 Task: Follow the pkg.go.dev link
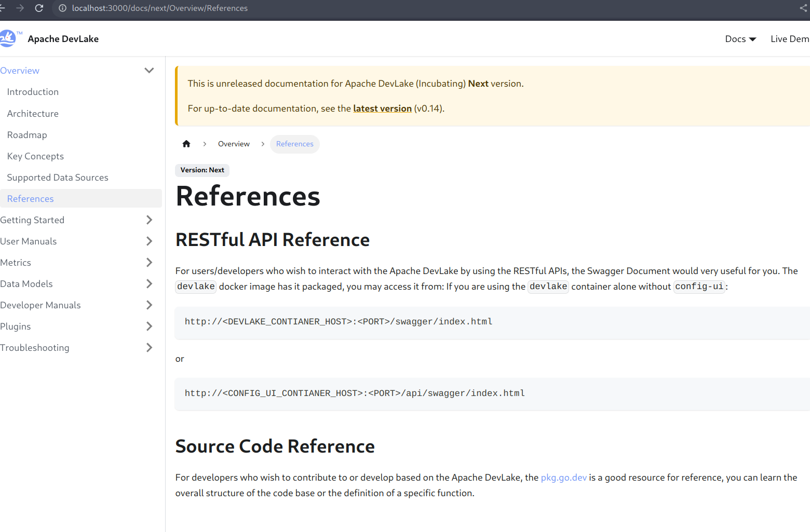click(x=563, y=478)
